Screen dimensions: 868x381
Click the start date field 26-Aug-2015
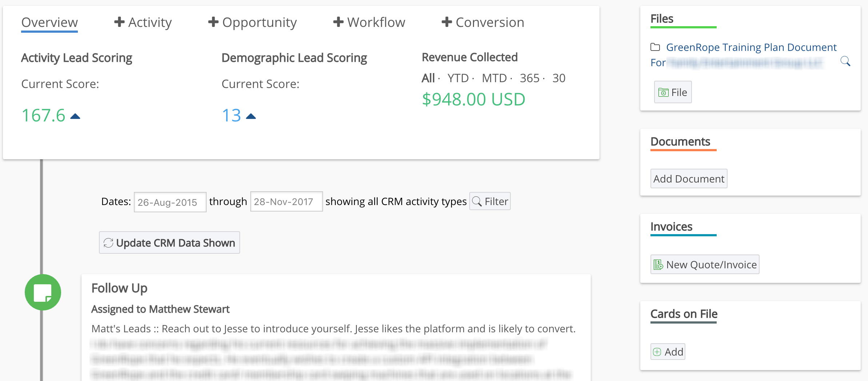tap(170, 202)
